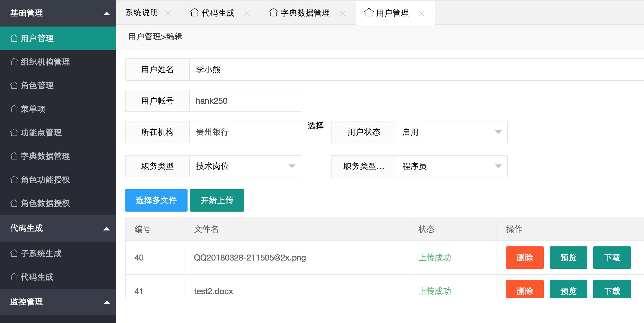This screenshot has height=323, width=644.
Task: Open the 职务类型 dropdown showing 技术岗位
Action: point(245,166)
